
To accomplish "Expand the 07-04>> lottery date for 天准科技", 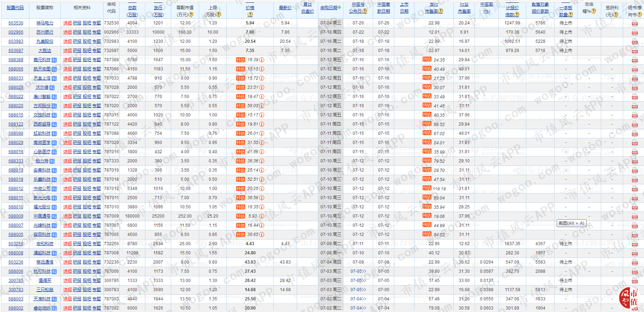I will (358, 299).
